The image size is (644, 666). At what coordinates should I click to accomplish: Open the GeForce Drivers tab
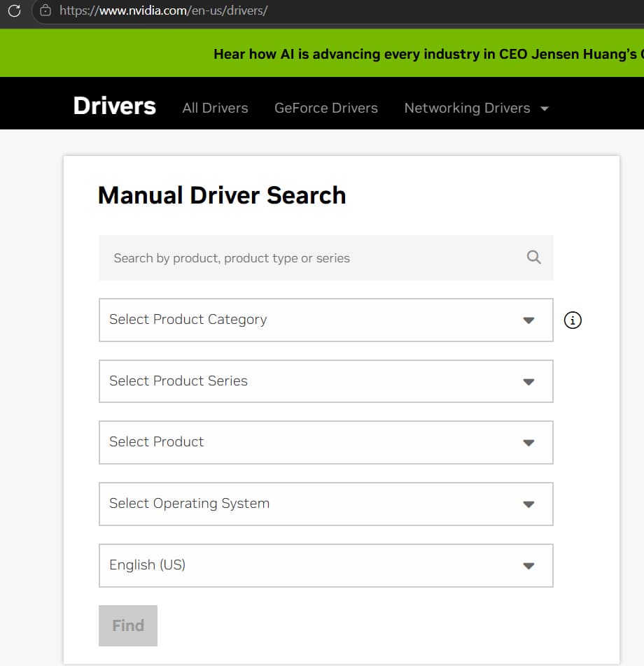coord(326,108)
